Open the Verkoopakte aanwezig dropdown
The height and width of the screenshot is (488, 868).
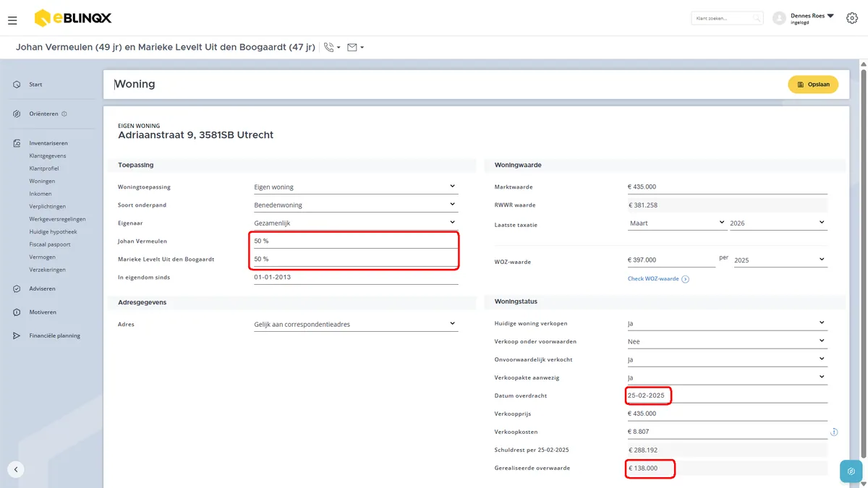[x=727, y=377]
